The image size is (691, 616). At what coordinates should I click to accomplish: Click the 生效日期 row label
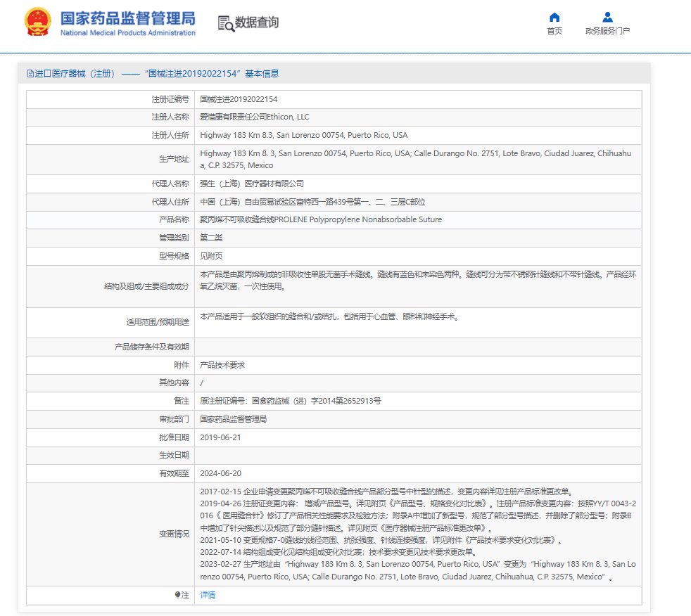coord(174,455)
